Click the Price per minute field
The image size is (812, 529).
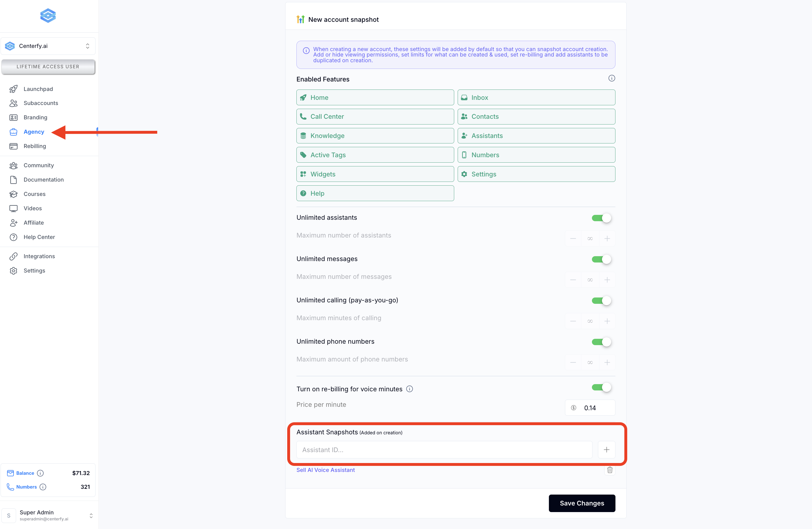[x=594, y=408]
